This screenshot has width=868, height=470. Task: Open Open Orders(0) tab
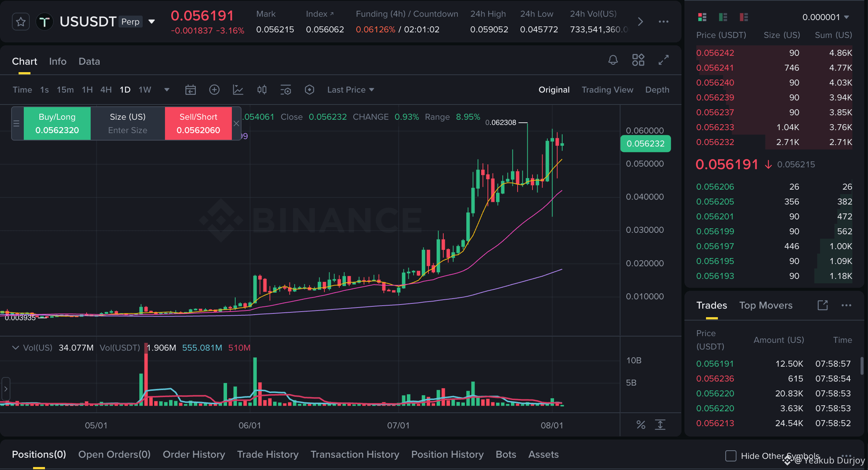[x=114, y=454]
